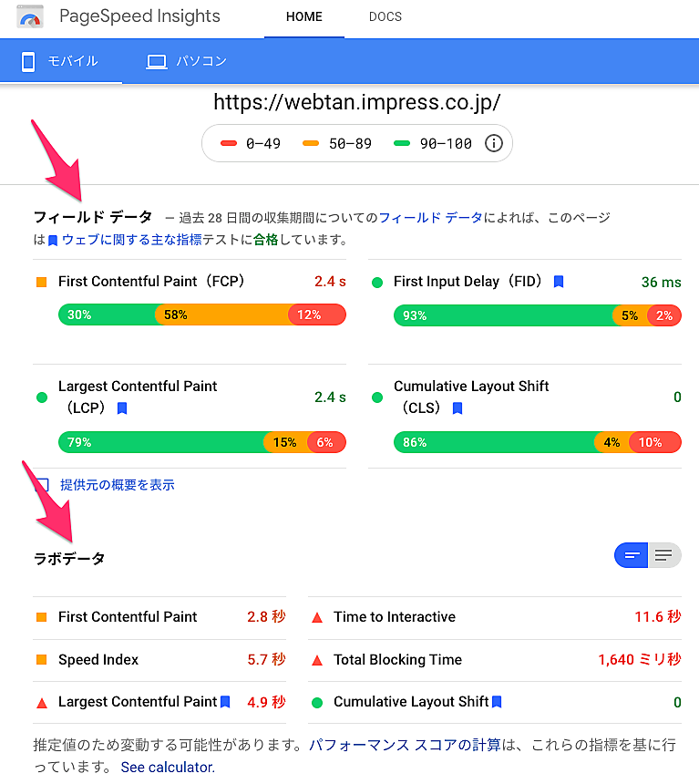Click the LCP 15% orange bar segment
Screen dimensions: 699x784
click(285, 442)
